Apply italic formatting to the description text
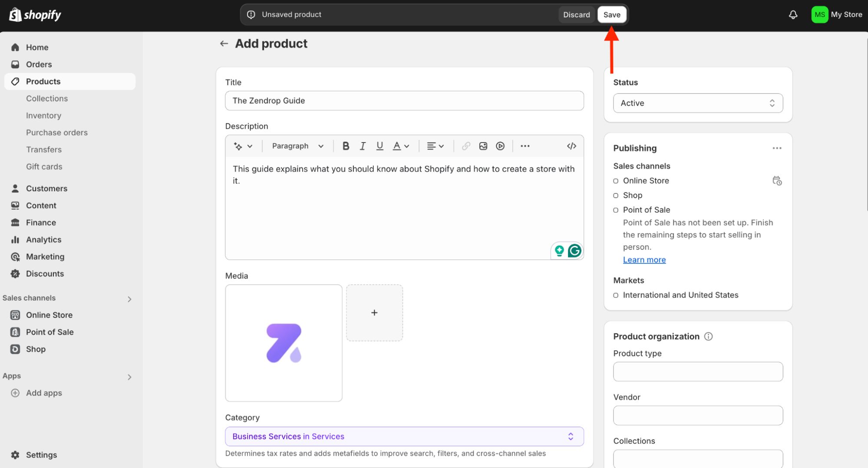Image resolution: width=868 pixels, height=468 pixels. [363, 146]
